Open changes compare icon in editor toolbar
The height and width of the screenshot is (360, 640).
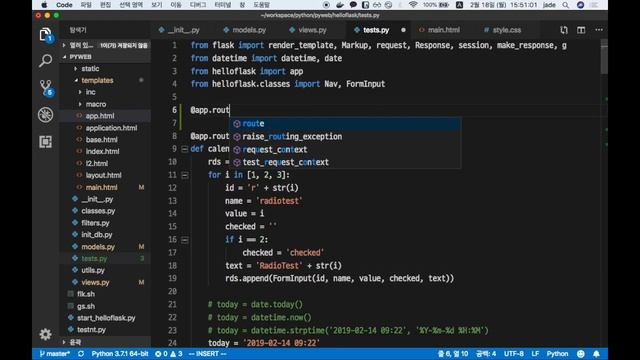(x=564, y=30)
